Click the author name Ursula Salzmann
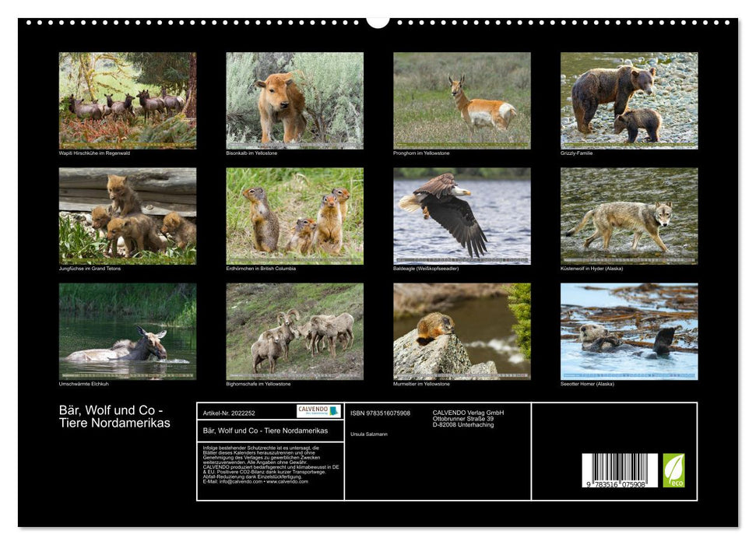 point(369,433)
